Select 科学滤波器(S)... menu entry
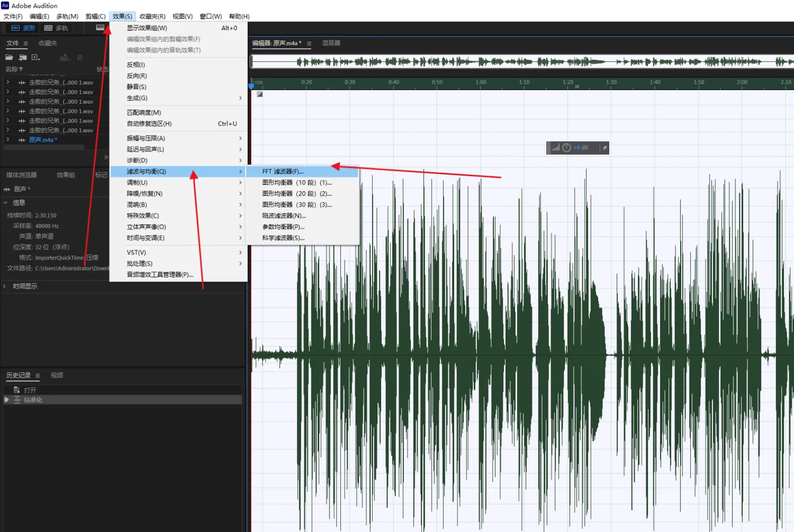The height and width of the screenshot is (532, 794). click(302, 238)
